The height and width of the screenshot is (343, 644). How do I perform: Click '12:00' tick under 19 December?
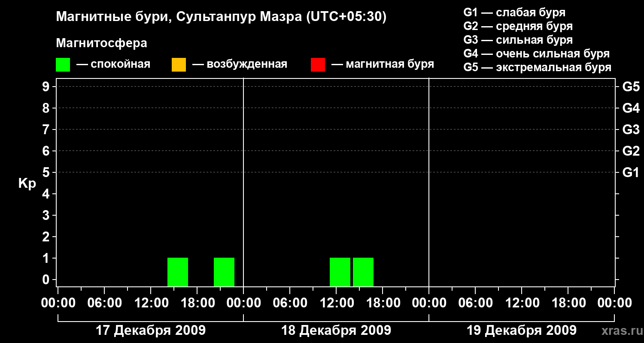pos(522,303)
